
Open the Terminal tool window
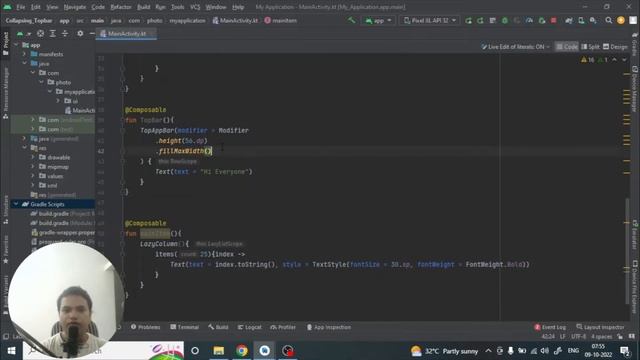coord(184,327)
